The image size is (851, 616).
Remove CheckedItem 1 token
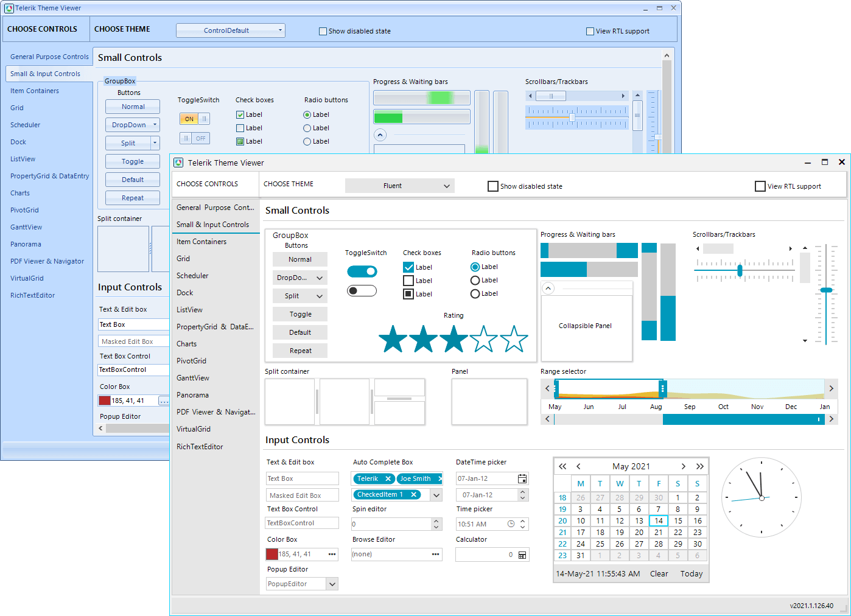414,494
